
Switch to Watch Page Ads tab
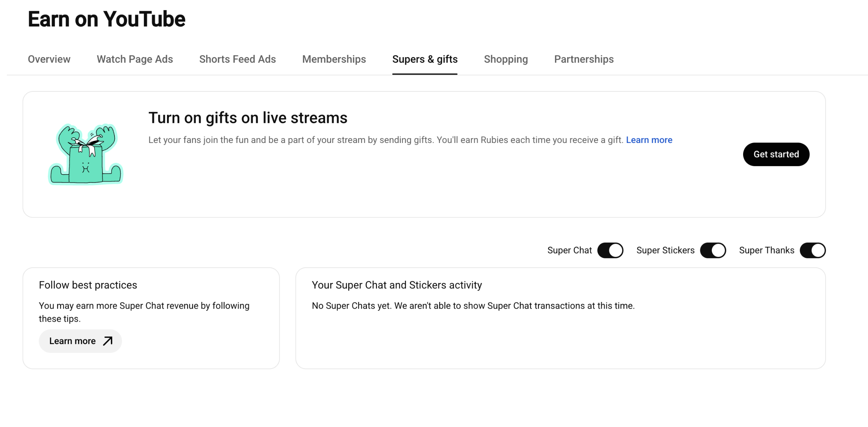pos(135,59)
